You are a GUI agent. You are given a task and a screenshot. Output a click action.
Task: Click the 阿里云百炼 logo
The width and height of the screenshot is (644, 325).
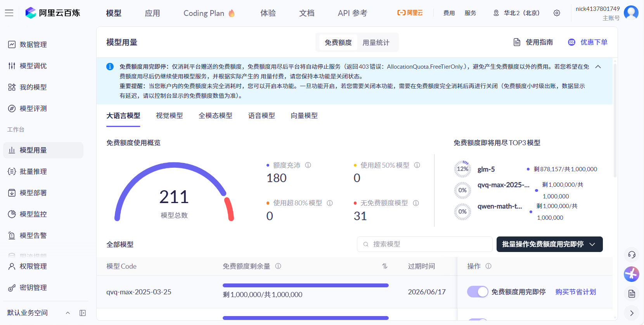click(x=53, y=13)
